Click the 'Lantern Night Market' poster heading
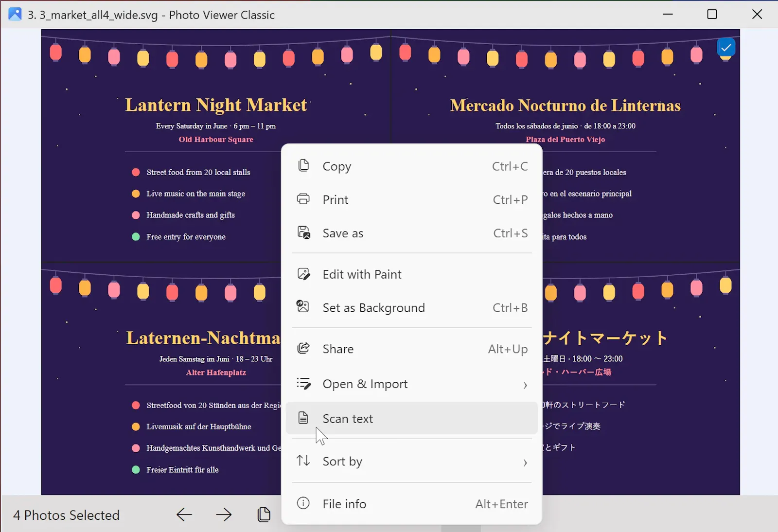 pos(216,105)
